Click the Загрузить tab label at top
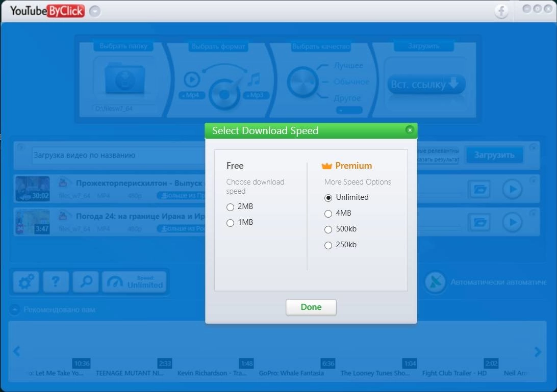Image resolution: width=557 pixels, height=392 pixels. 423,46
